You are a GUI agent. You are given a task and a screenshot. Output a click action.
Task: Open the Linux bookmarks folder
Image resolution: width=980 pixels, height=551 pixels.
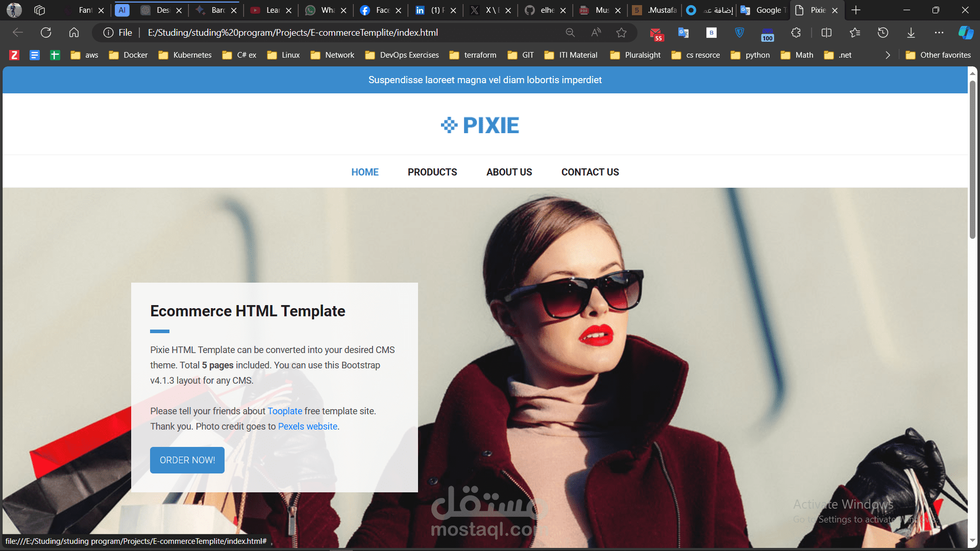[x=283, y=55]
